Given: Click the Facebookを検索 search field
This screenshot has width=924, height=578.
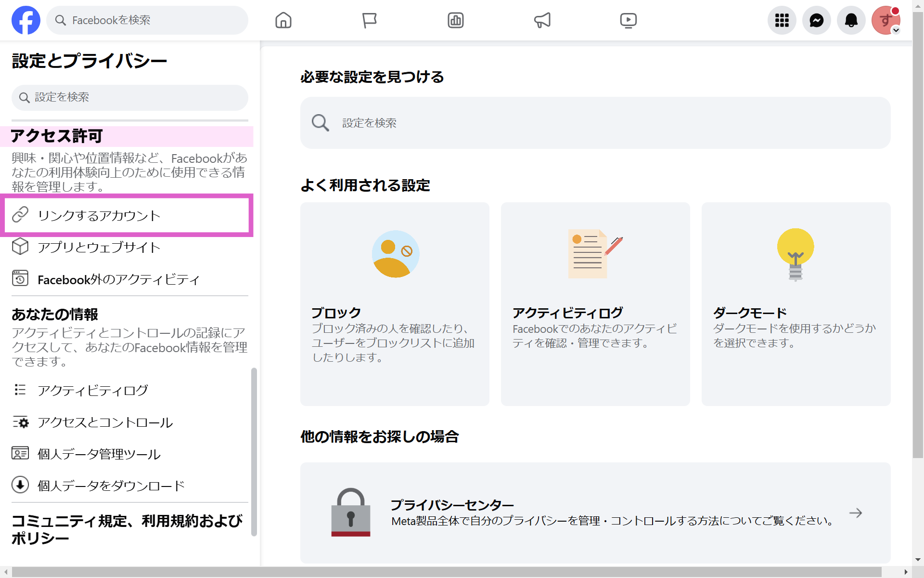Looking at the screenshot, I should click(147, 20).
